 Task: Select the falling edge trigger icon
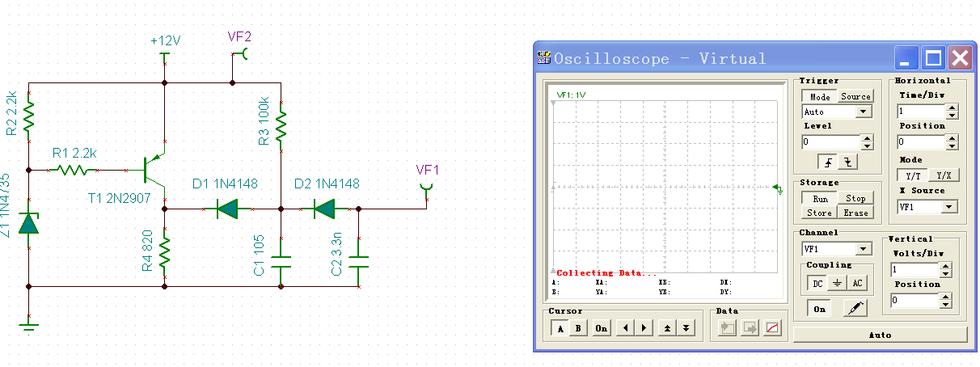pos(847,162)
